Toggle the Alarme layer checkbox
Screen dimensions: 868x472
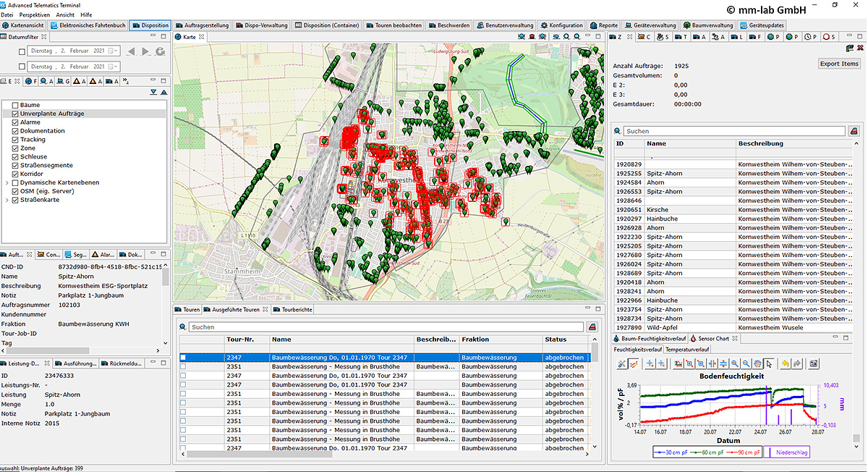[15, 122]
